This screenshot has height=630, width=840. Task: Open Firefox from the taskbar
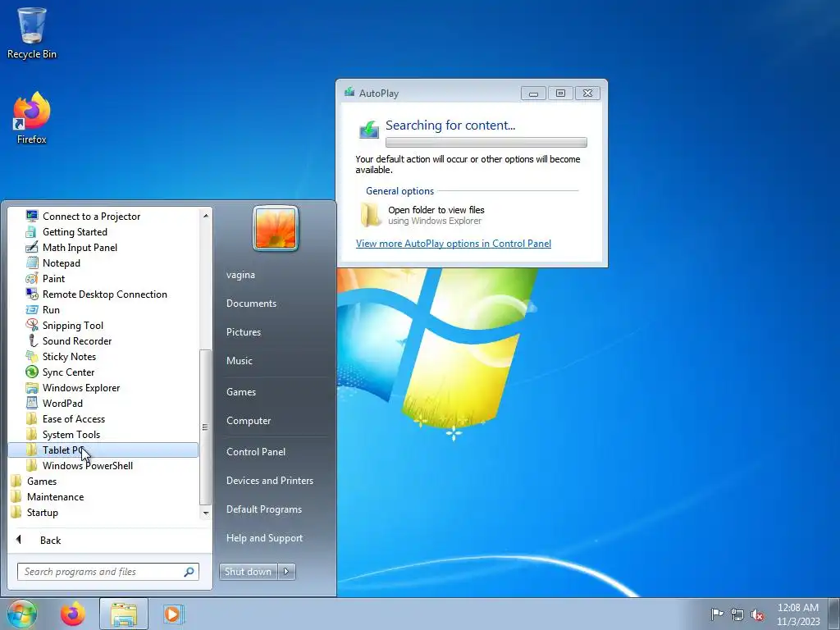click(73, 614)
